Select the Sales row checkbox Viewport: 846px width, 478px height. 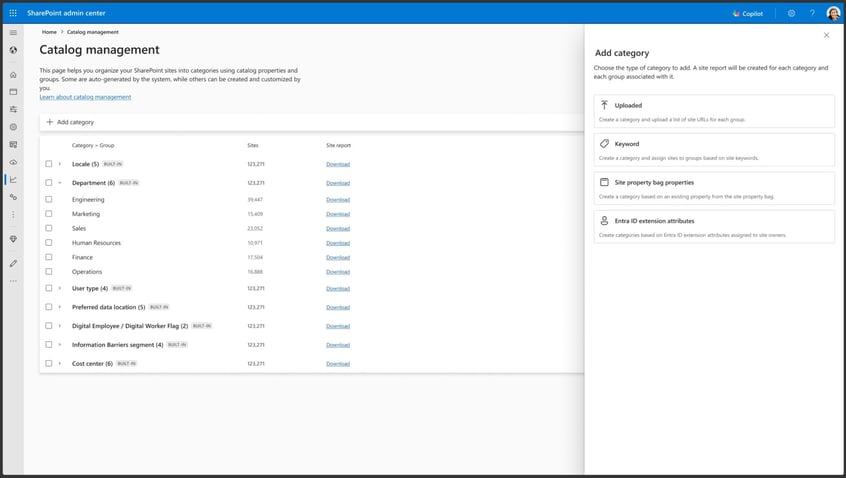(49, 228)
